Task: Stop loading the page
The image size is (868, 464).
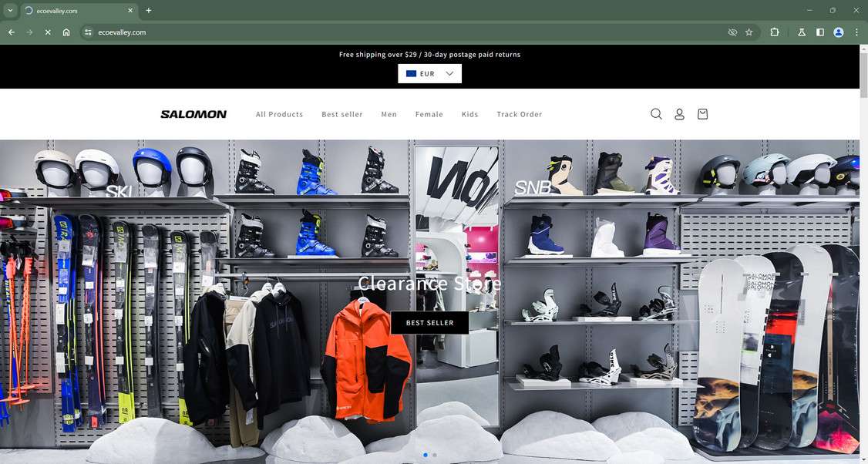Action: (48, 32)
